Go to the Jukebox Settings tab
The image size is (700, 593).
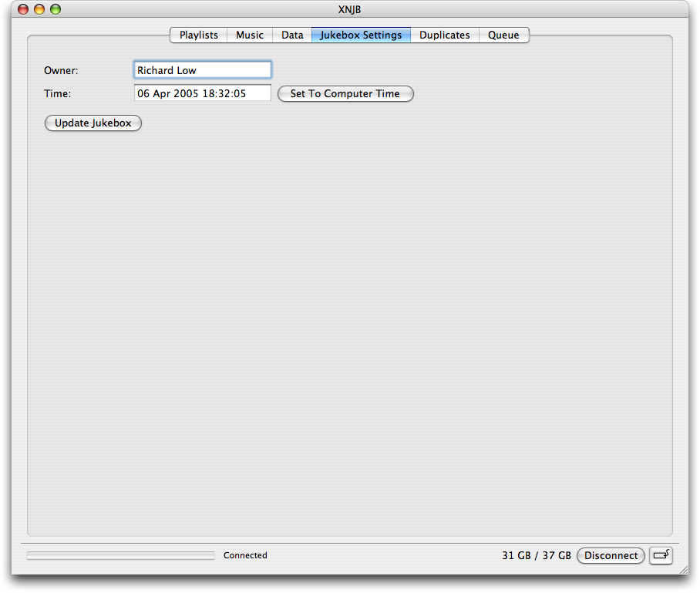tap(361, 35)
